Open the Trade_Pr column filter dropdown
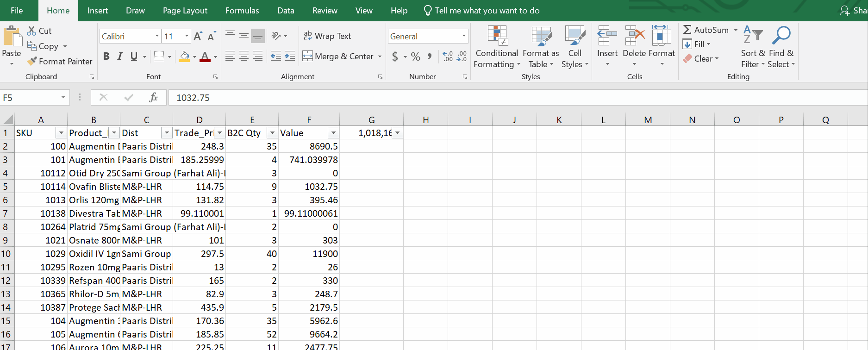Image resolution: width=868 pixels, height=350 pixels. point(219,133)
